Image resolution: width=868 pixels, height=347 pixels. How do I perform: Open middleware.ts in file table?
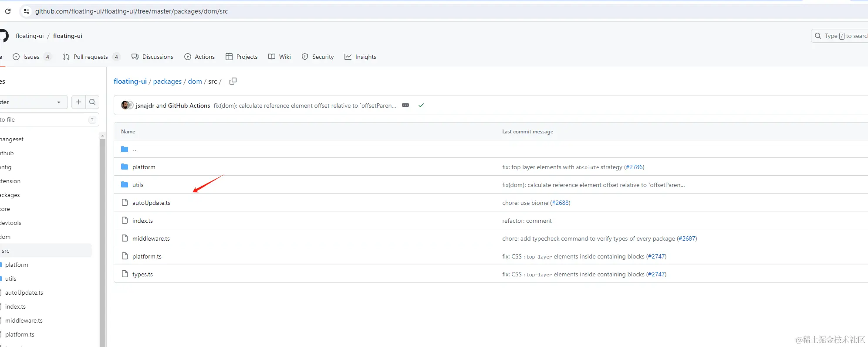[151, 238]
